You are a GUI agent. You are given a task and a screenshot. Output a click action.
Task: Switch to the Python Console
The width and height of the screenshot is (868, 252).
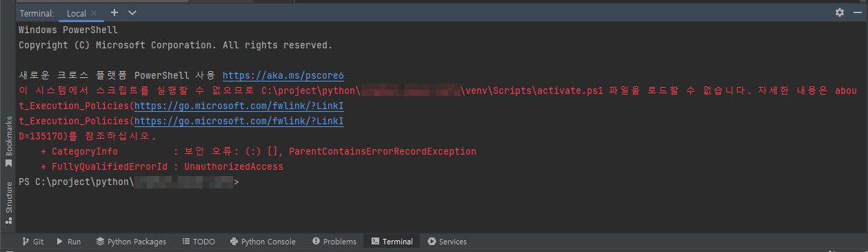pos(263,242)
